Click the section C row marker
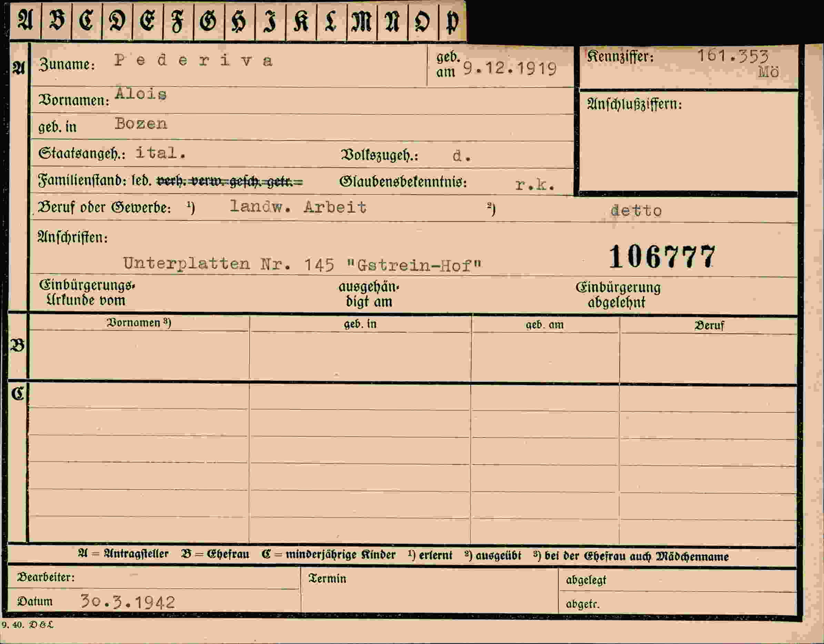The height and width of the screenshot is (644, 824). pos(17,394)
